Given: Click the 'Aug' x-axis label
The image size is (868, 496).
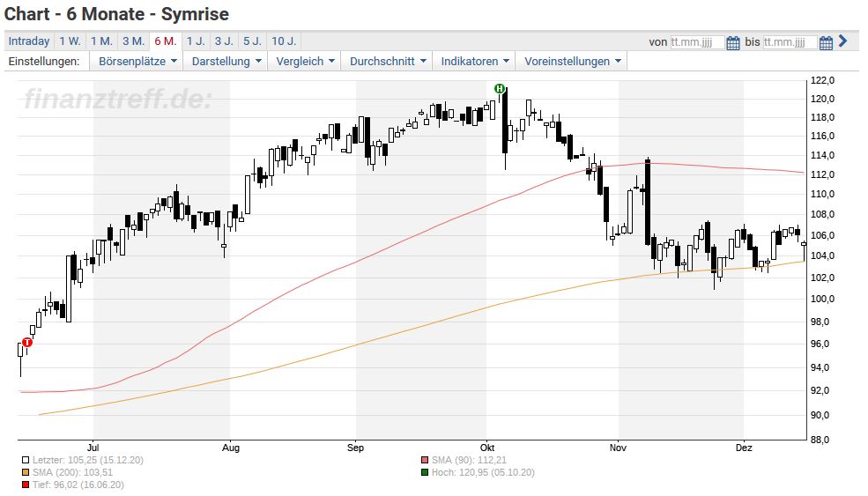Looking at the screenshot, I should [x=231, y=448].
